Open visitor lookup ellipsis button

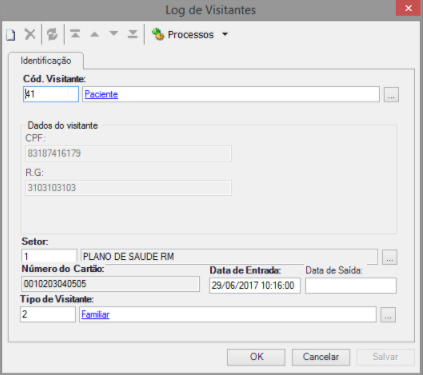391,95
